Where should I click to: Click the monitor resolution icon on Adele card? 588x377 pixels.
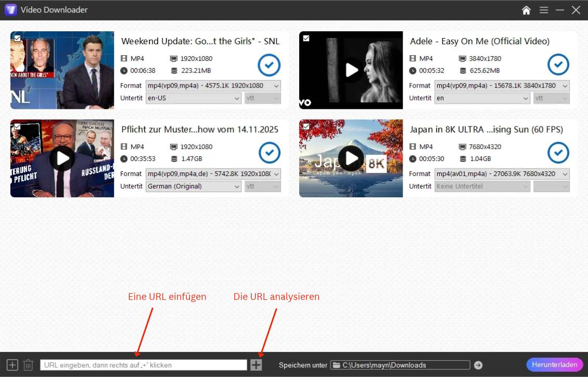(463, 58)
